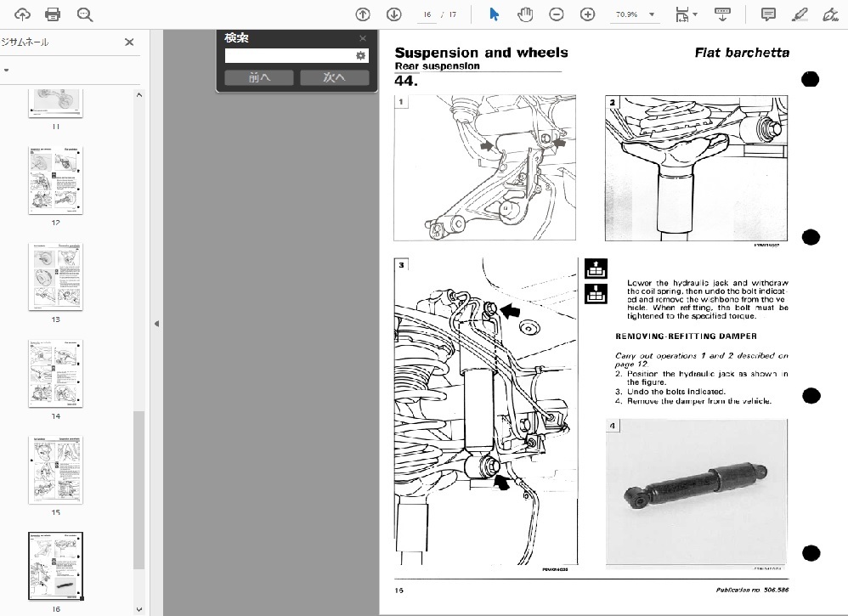Click the 前へ previous result button
848x616 pixels.
point(259,77)
